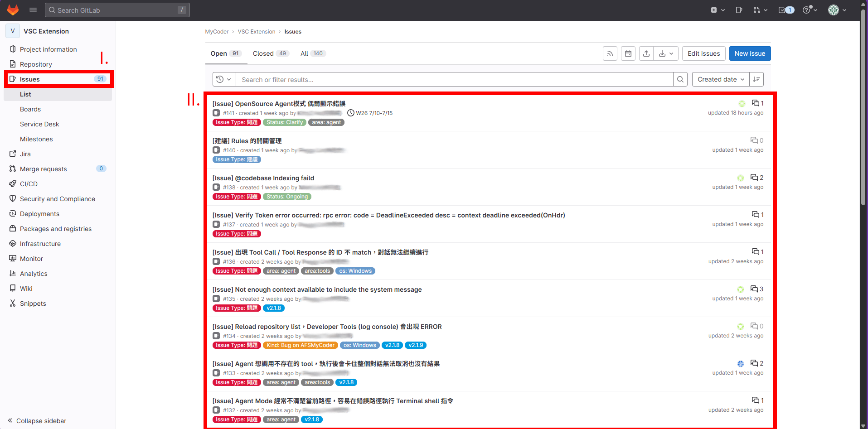Screen dimensions: 868x429
Task: Open Analytics in sidebar
Action: click(58, 274)
